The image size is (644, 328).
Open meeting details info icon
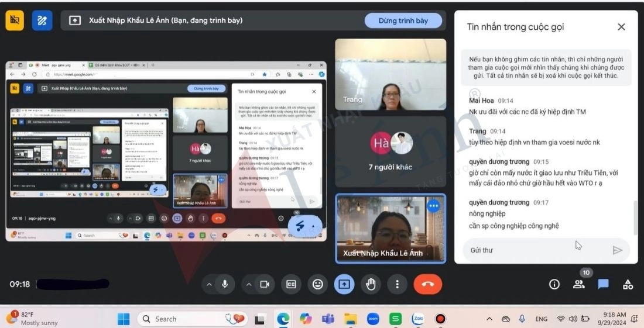click(554, 284)
